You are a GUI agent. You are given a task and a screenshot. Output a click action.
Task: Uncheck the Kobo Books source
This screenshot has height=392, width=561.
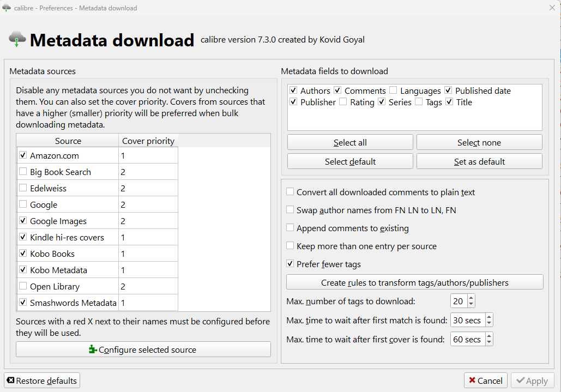[x=23, y=254]
